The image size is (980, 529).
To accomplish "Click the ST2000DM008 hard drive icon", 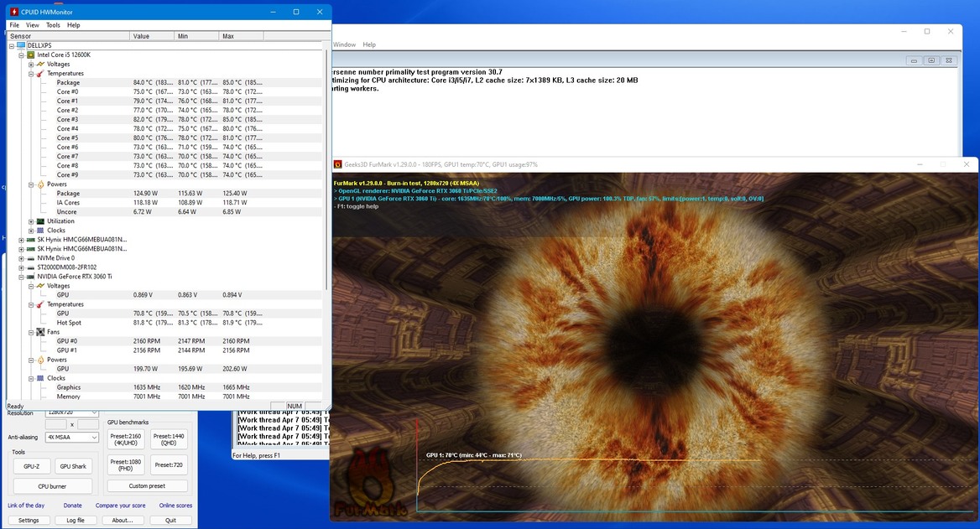I will click(30, 267).
